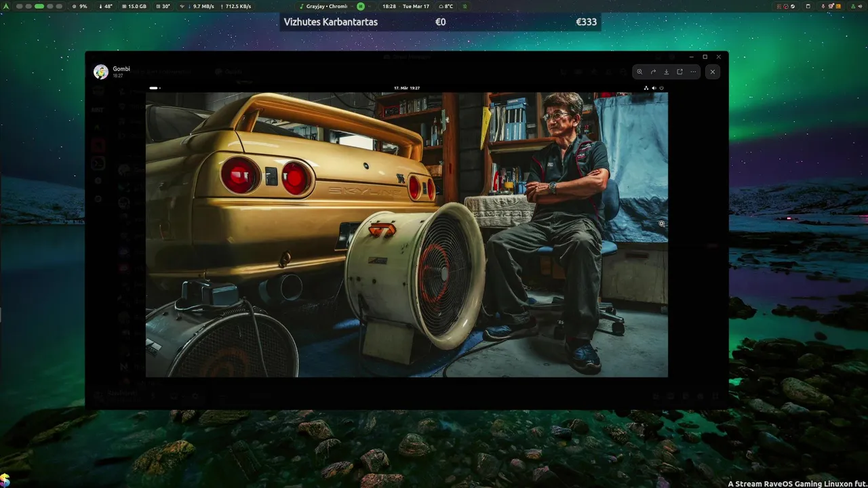Open the CPU usage 9% indicator
The height and width of the screenshot is (488, 868).
tap(79, 6)
